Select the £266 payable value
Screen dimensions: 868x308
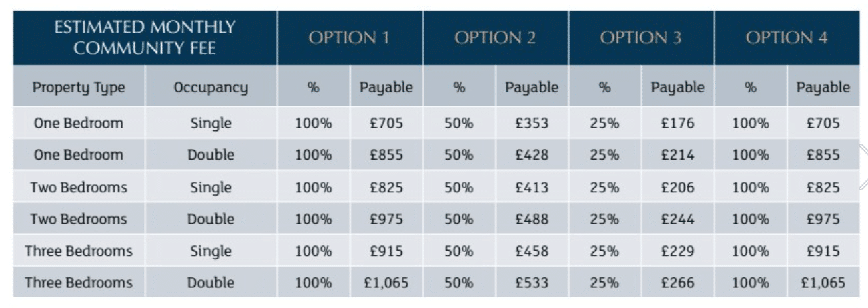(677, 283)
